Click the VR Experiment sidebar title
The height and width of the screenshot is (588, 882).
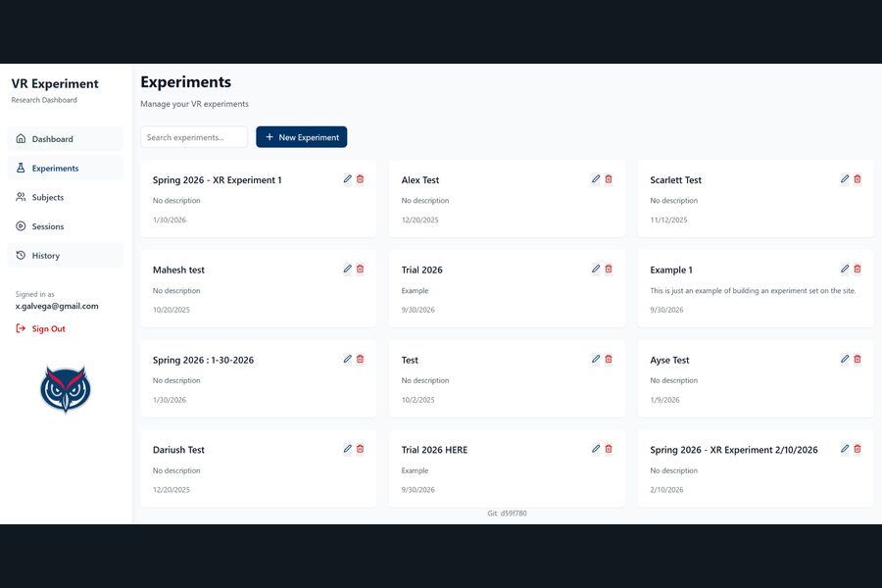click(x=55, y=84)
